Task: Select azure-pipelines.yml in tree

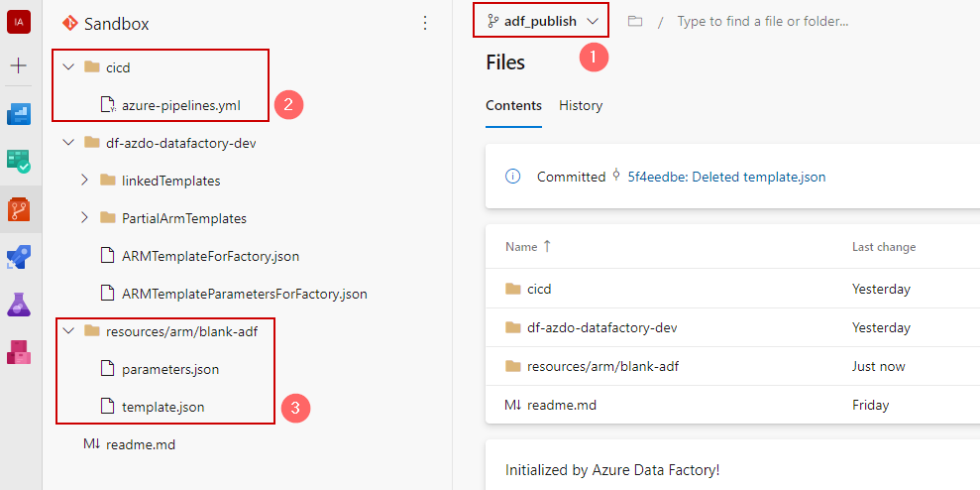Action: pos(181,105)
